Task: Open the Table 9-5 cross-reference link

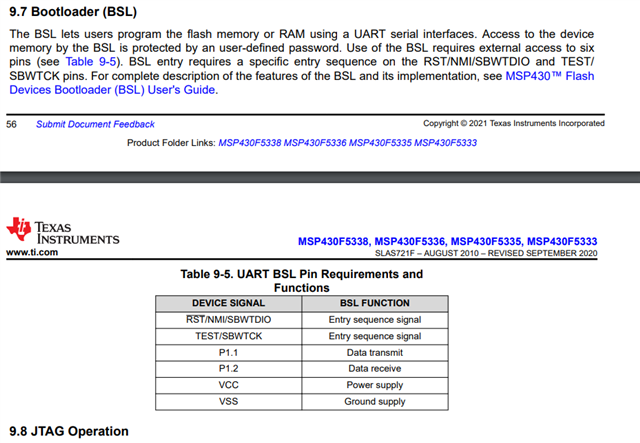Action: pyautogui.click(x=91, y=62)
